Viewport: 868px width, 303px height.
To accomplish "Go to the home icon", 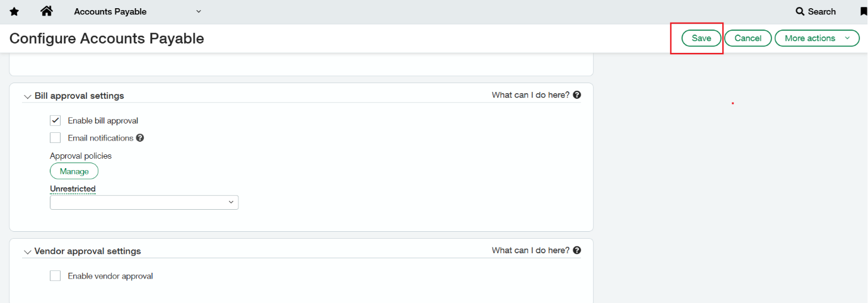I will click(x=46, y=11).
